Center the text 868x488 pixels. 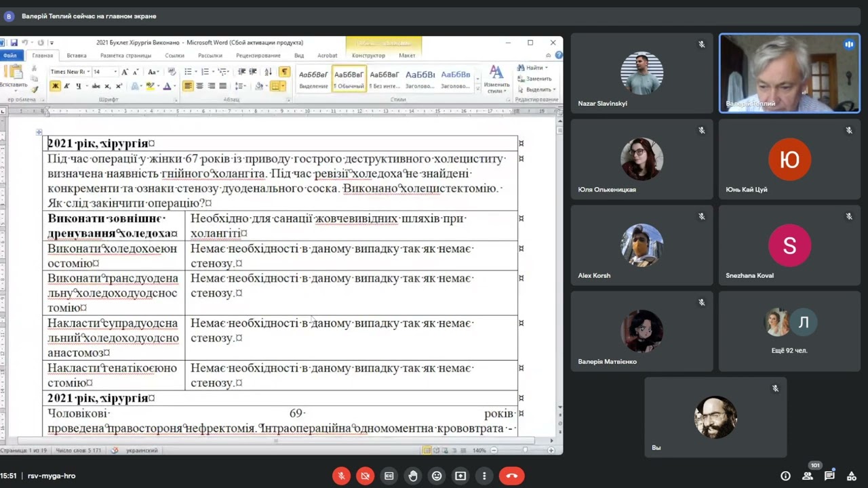tap(199, 86)
